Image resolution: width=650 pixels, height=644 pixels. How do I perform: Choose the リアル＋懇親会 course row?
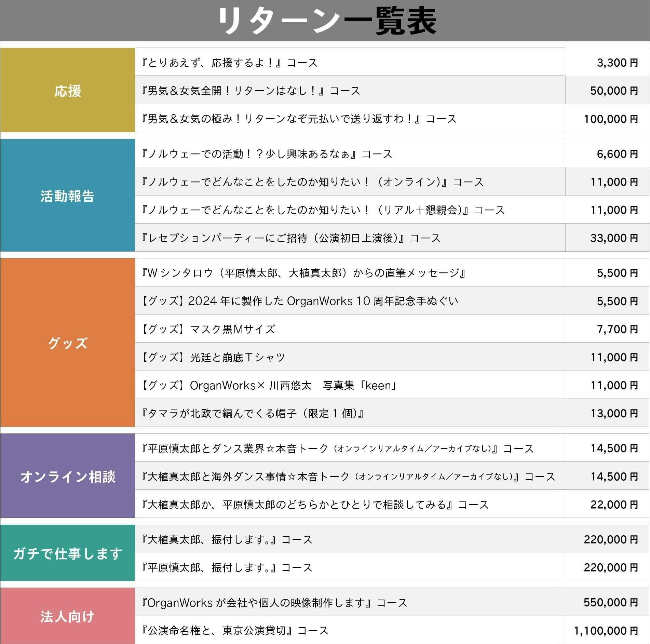[x=323, y=210]
